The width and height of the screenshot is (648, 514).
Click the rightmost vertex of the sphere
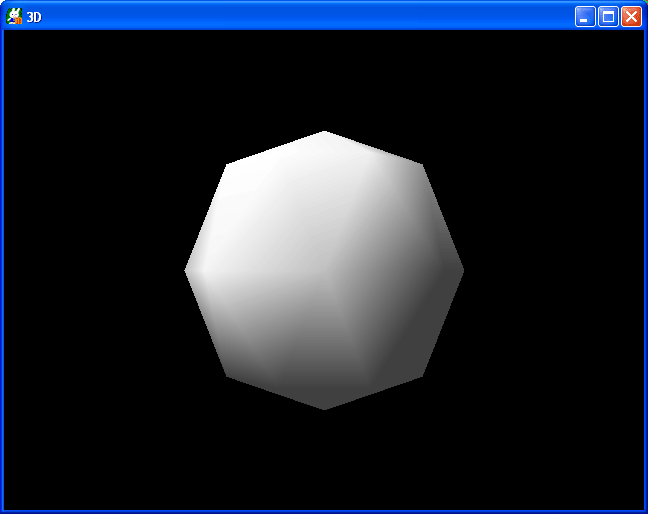pos(461,270)
